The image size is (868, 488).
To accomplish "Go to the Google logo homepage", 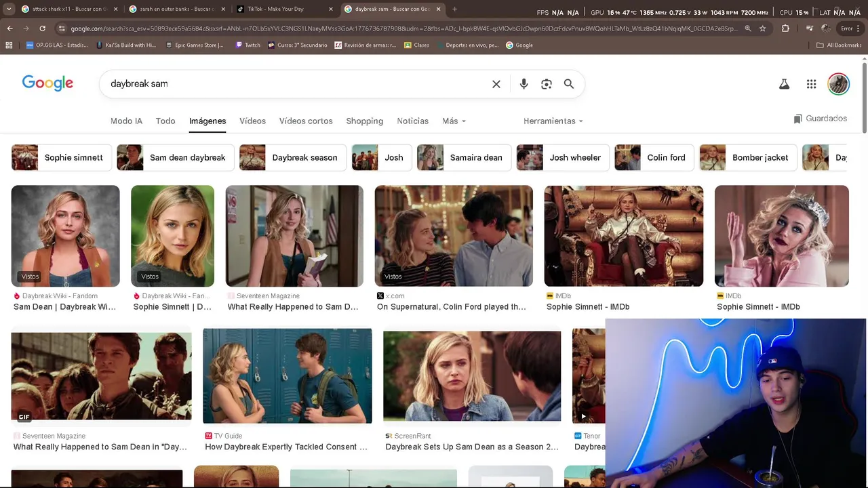I will 47,83.
